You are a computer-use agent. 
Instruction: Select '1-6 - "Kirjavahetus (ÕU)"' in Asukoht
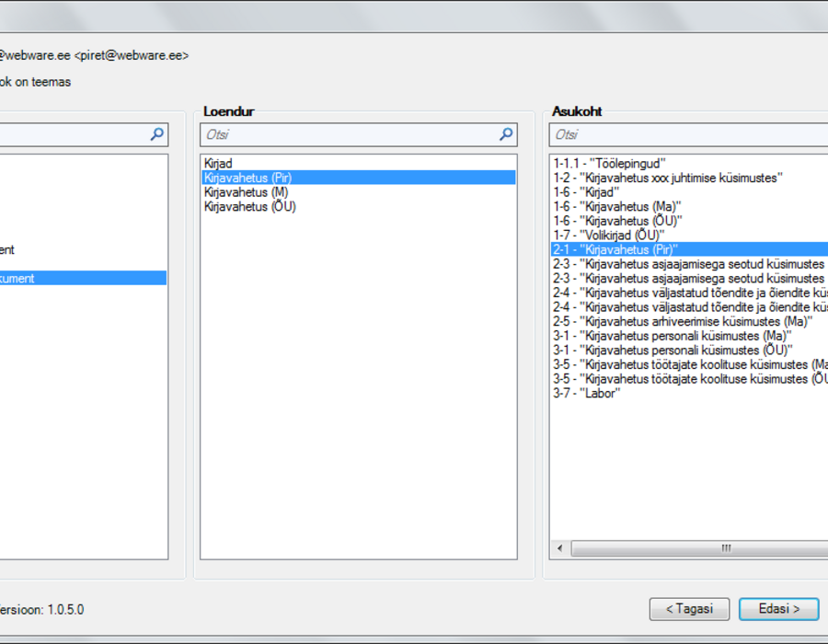[690, 221]
